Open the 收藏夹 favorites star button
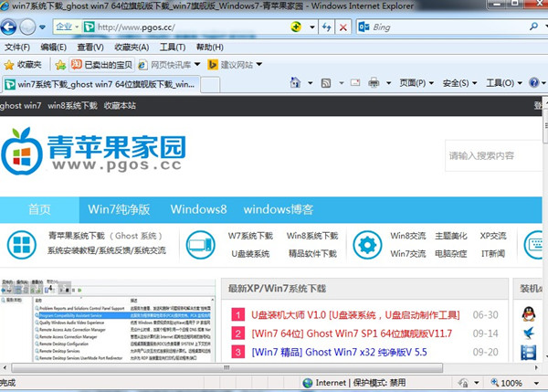 pyautogui.click(x=23, y=65)
